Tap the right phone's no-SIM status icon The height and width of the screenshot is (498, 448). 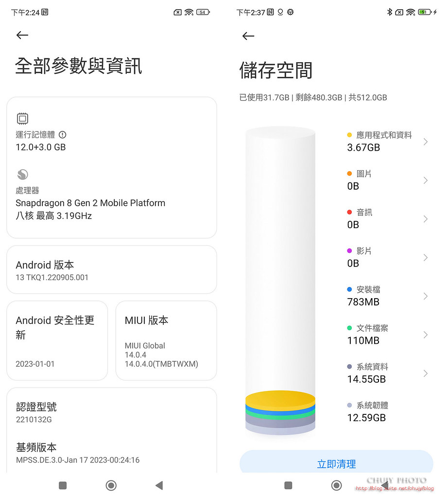(399, 12)
